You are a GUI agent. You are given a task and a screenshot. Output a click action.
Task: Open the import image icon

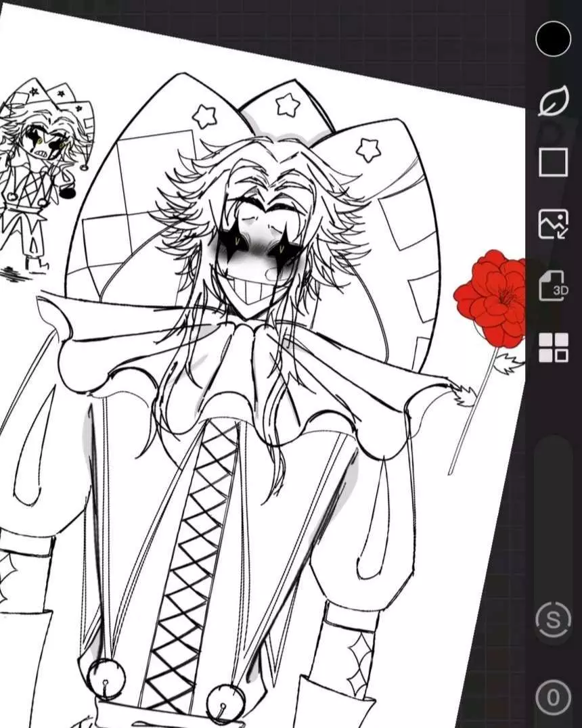[553, 224]
